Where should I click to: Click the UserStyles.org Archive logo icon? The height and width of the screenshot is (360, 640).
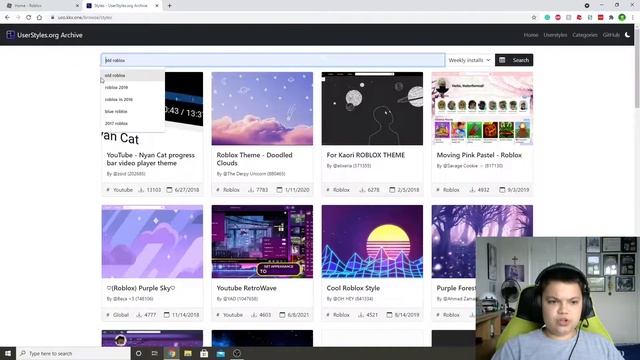point(11,35)
